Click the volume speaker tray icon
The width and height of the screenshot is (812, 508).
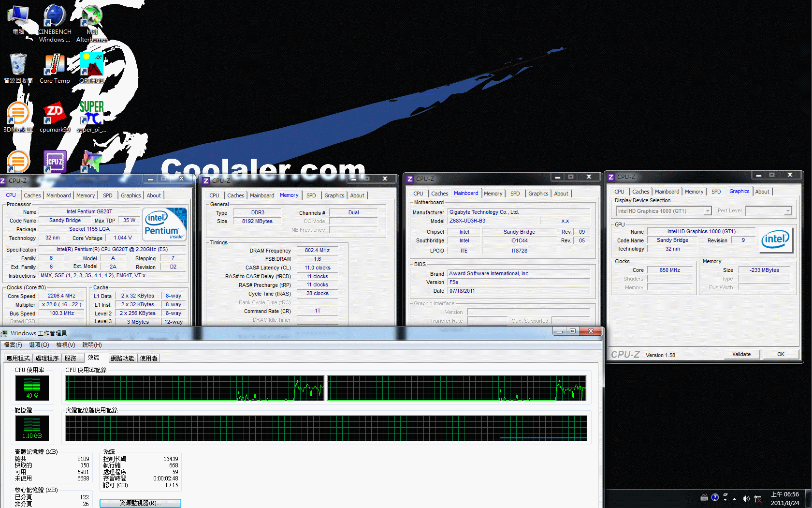pos(746,498)
